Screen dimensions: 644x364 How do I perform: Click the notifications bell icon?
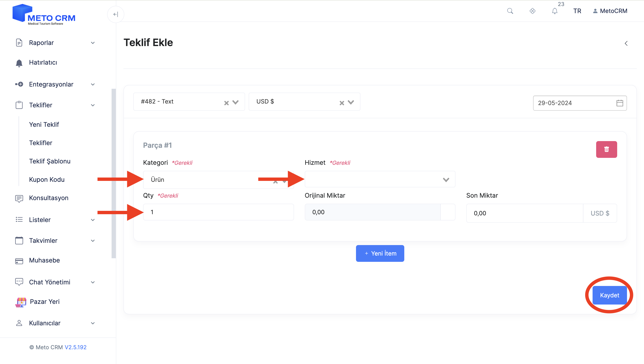tap(555, 11)
